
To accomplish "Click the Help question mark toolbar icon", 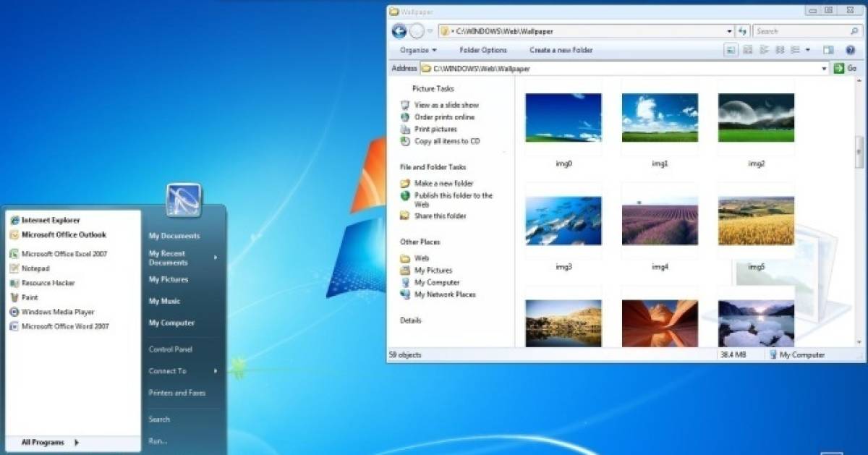I will 849,50.
